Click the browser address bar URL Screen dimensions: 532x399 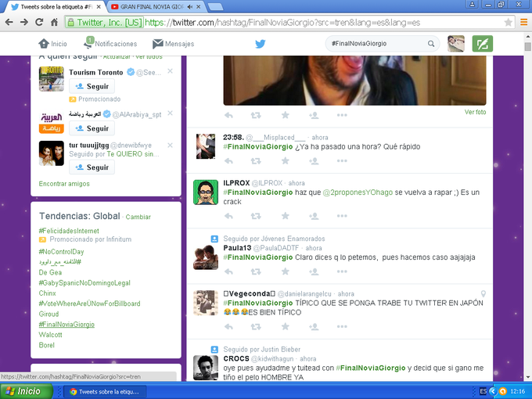(282, 23)
